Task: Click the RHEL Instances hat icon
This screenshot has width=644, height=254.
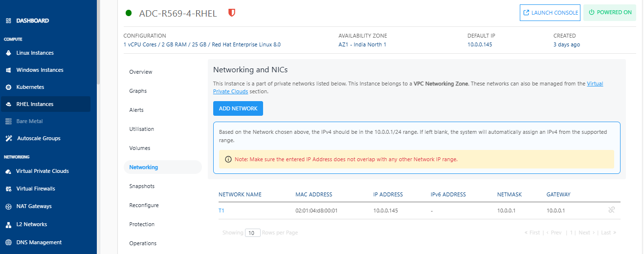Action: (x=8, y=104)
